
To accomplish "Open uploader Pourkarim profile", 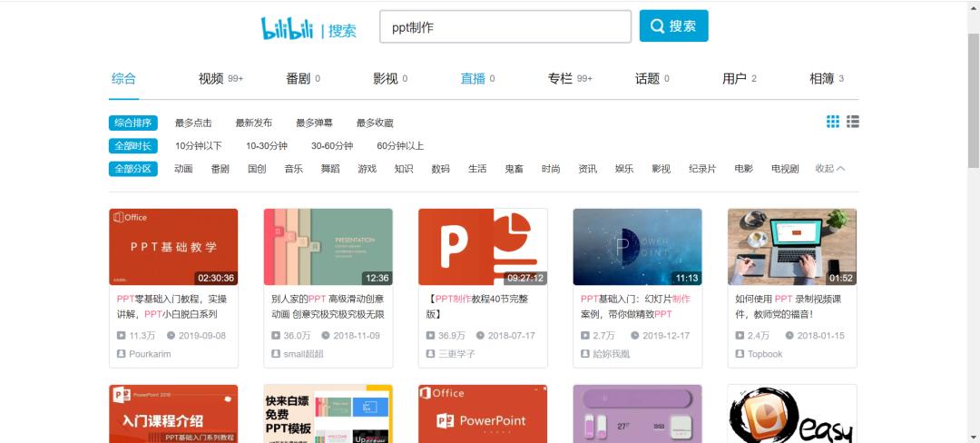I will point(143,354).
